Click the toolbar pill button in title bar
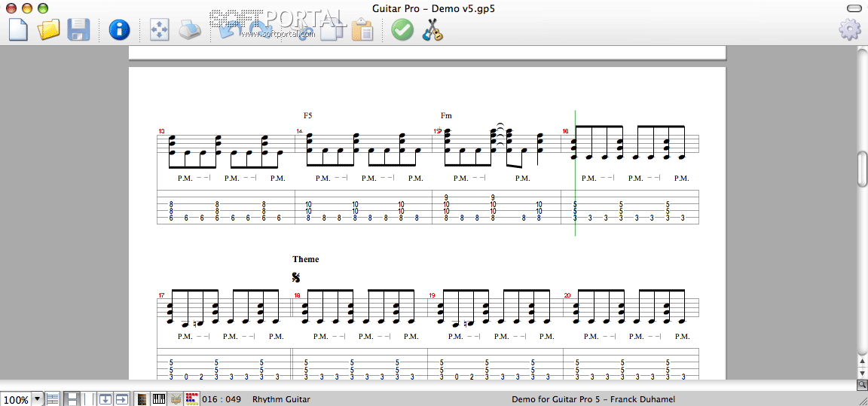Image resolution: width=868 pixels, height=406 pixels. (x=854, y=8)
